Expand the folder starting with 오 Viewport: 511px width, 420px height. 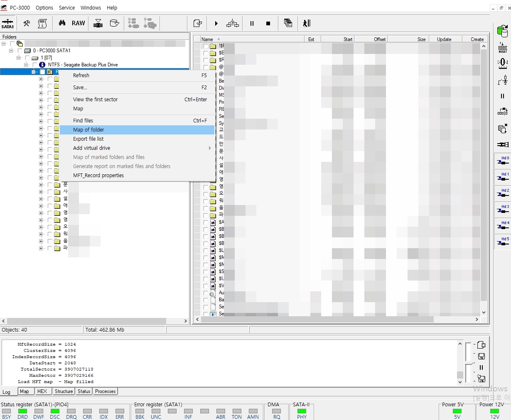(x=41, y=227)
